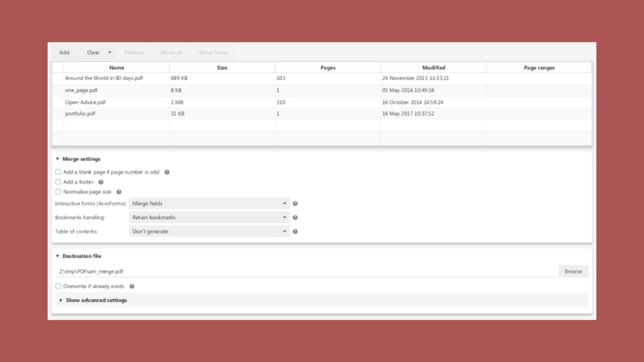Open help icon next to Add a footer
Viewport: 644px width, 362px height.
click(101, 182)
